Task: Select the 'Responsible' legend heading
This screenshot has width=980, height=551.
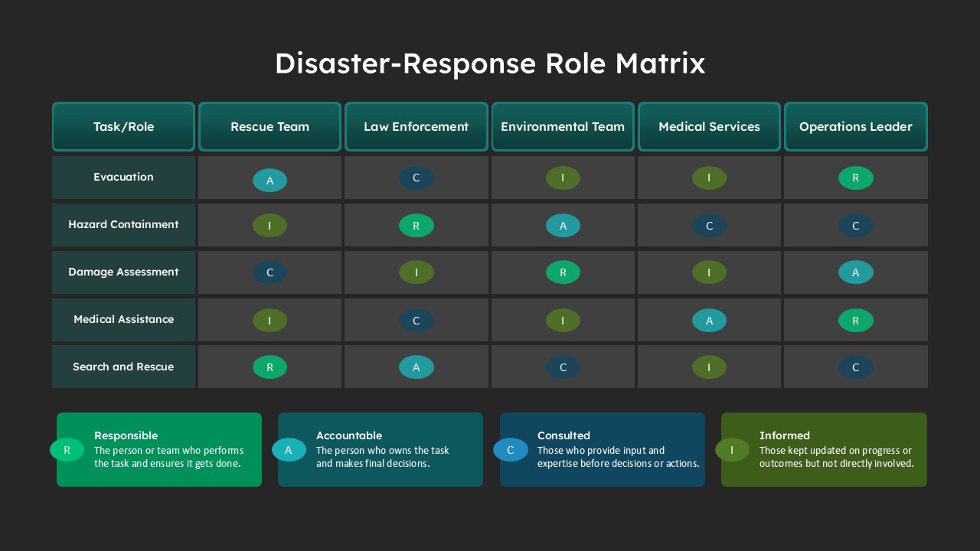Action: click(126, 435)
